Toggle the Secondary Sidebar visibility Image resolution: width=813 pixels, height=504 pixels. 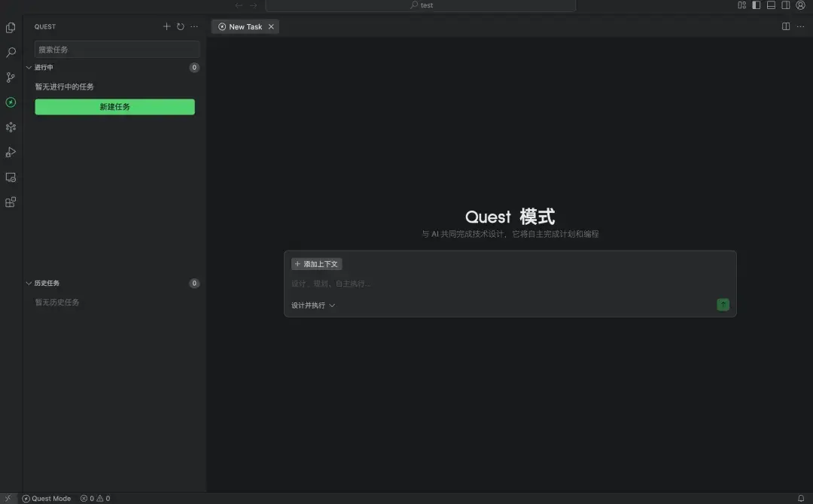click(786, 5)
